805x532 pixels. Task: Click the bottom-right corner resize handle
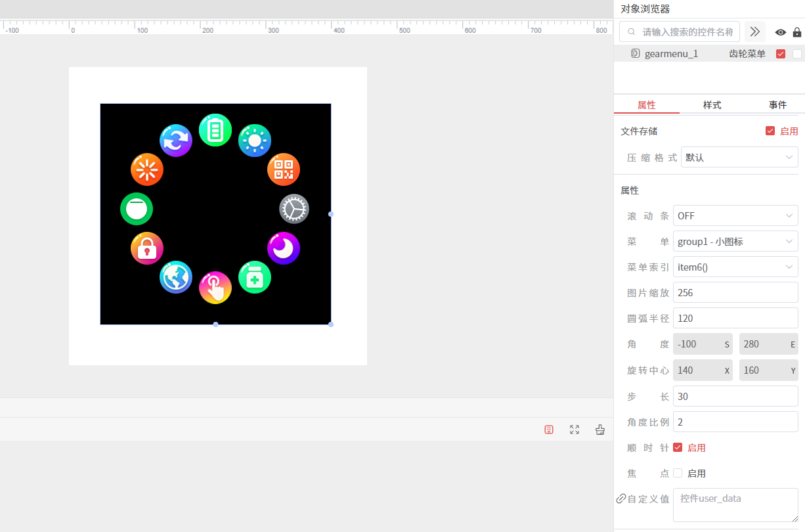pos(331,324)
